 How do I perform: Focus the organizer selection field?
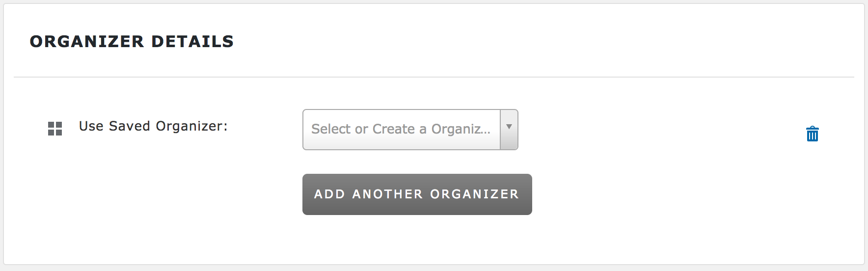coord(402,130)
